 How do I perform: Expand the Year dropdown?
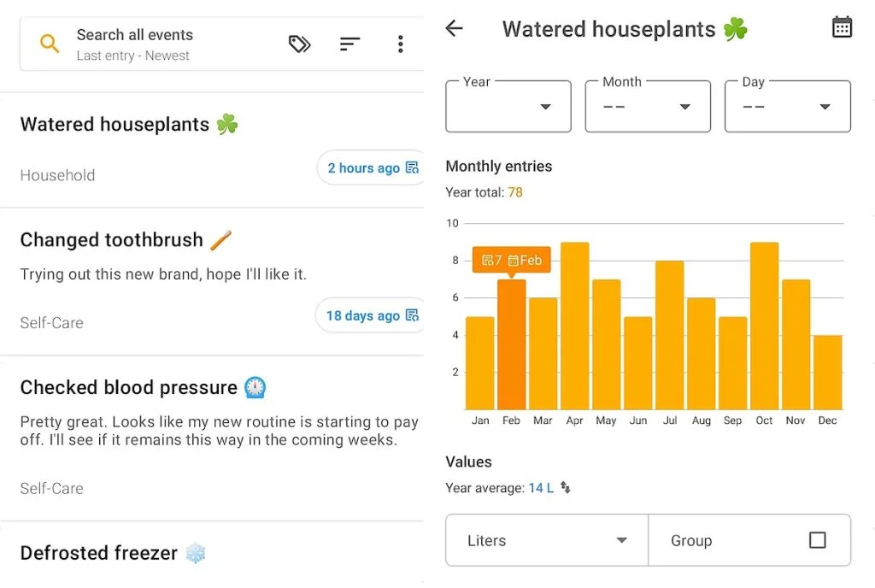pos(508,107)
